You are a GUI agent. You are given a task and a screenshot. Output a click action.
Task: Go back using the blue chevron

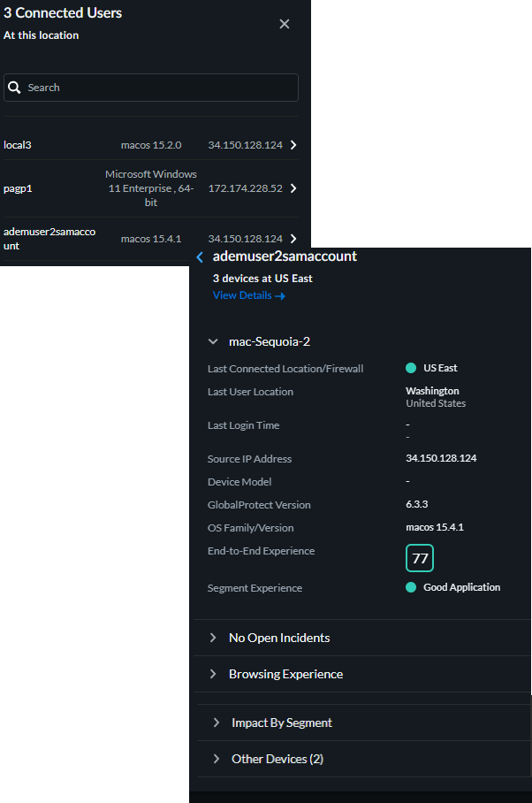200,257
